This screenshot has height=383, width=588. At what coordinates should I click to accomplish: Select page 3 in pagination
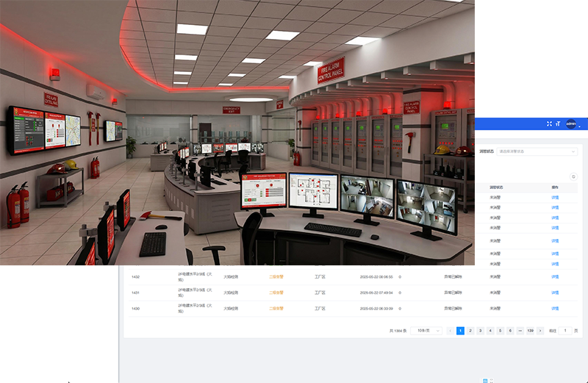[481, 331]
